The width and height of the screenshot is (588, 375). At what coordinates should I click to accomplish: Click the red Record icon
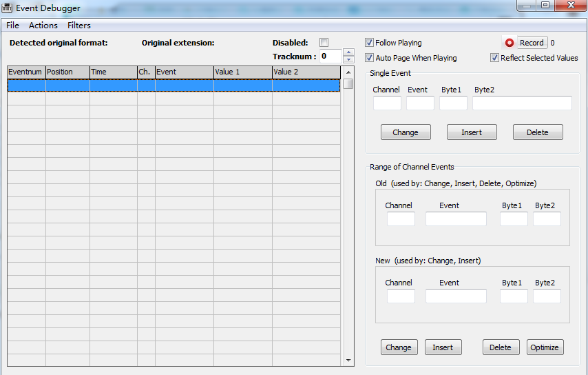click(x=510, y=43)
